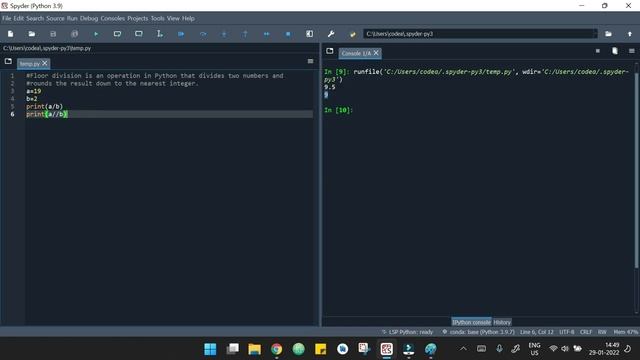The height and width of the screenshot is (360, 640).
Task: Open the Projects menu
Action: tap(138, 18)
